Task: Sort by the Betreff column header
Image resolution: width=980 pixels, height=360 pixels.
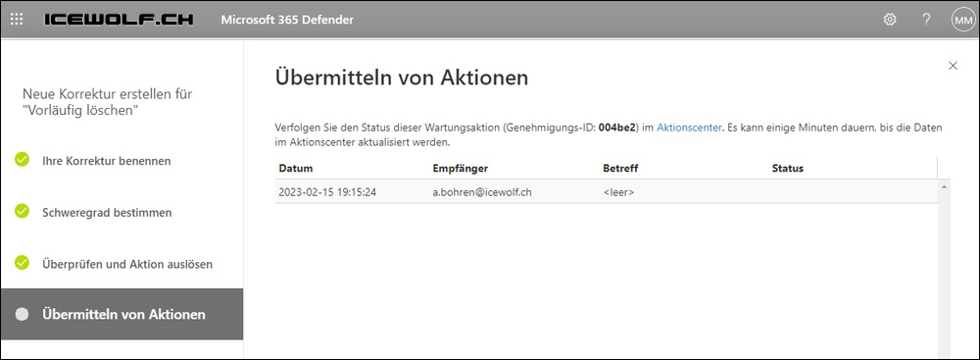Action: coord(620,169)
